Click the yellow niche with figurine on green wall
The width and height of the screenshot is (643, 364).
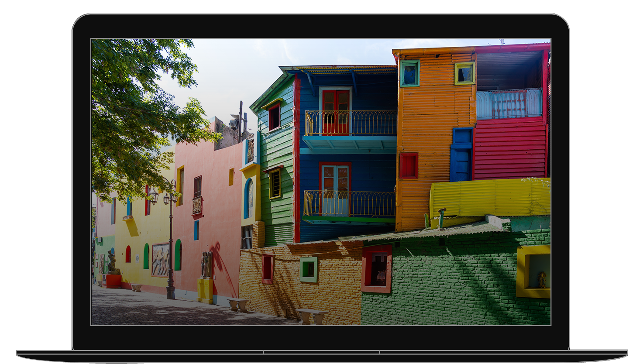point(534,271)
